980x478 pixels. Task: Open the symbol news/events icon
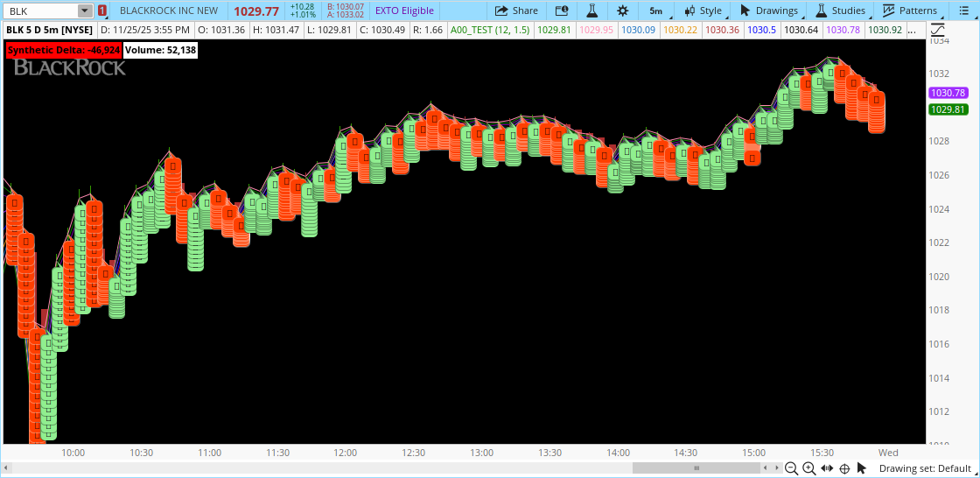(562, 11)
